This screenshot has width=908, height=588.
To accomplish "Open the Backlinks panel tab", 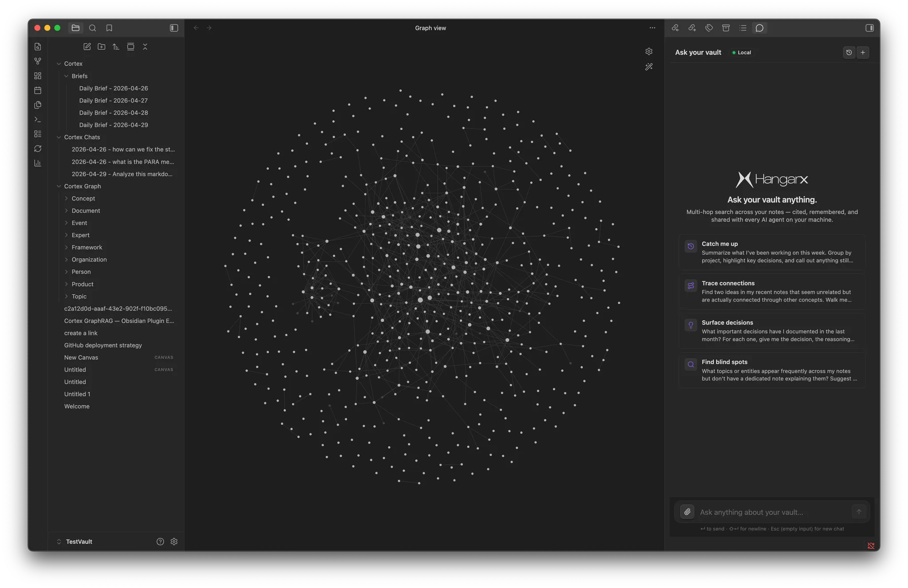I will 675,28.
